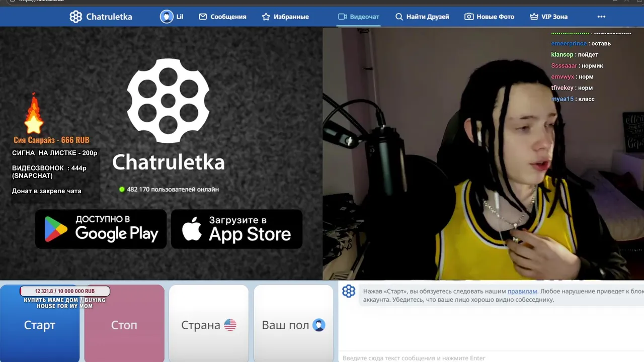This screenshot has height=362, width=644.
Task: Click the 482 170 пользователей онлайн text
Action: 173,190
